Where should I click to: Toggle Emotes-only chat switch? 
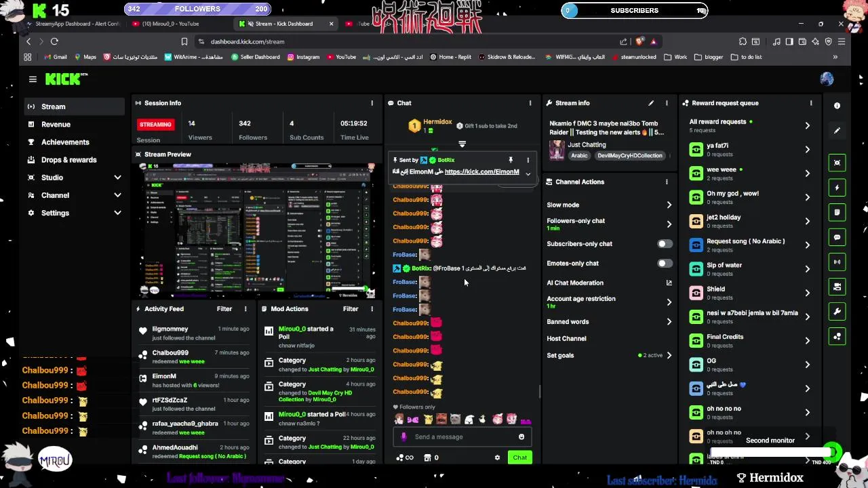(665, 264)
